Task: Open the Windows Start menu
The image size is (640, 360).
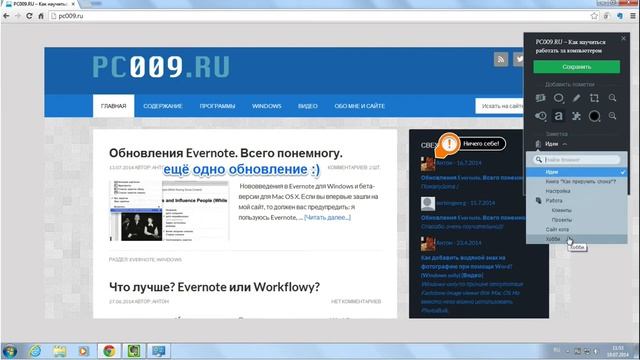Action: pyautogui.click(x=10, y=351)
